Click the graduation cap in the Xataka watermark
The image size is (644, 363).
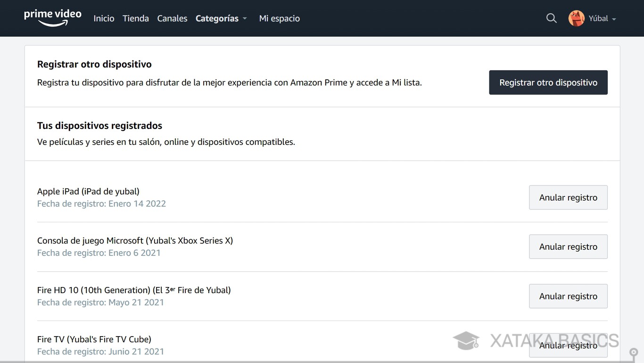point(466,340)
